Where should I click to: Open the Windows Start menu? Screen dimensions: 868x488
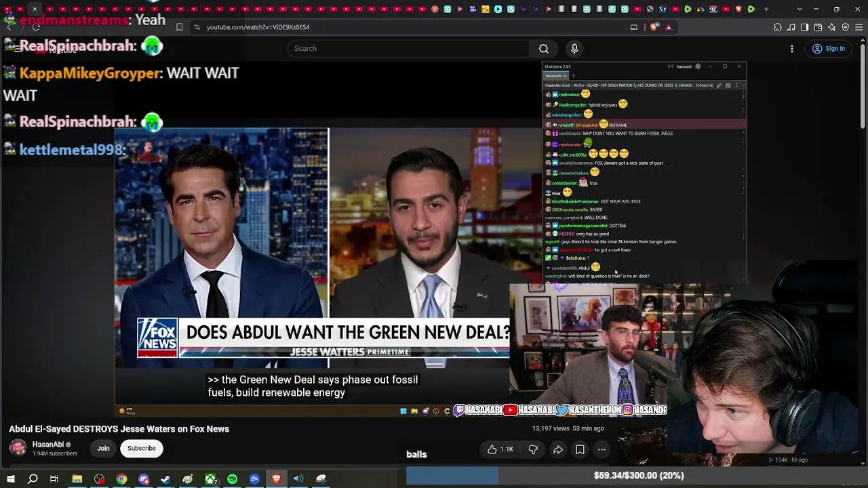[x=11, y=479]
